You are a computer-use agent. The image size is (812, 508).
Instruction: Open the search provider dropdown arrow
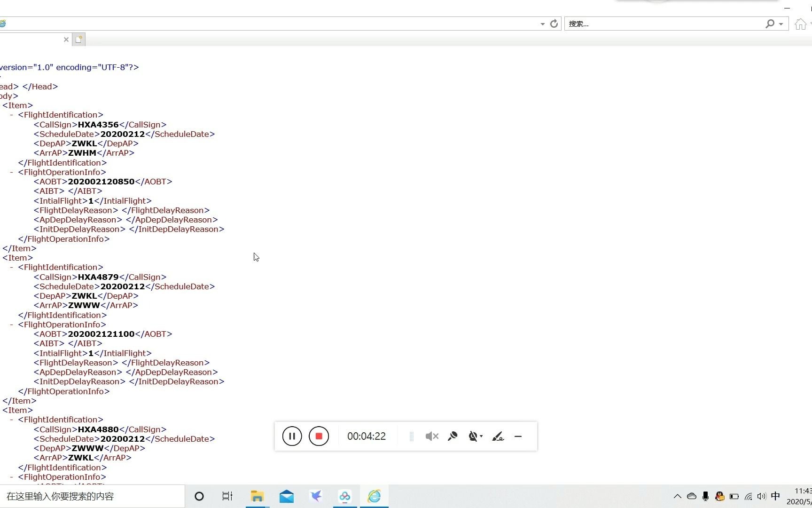pos(781,24)
